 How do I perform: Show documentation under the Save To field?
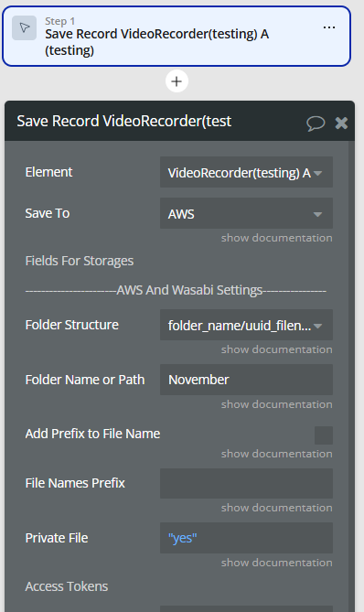pyautogui.click(x=276, y=238)
